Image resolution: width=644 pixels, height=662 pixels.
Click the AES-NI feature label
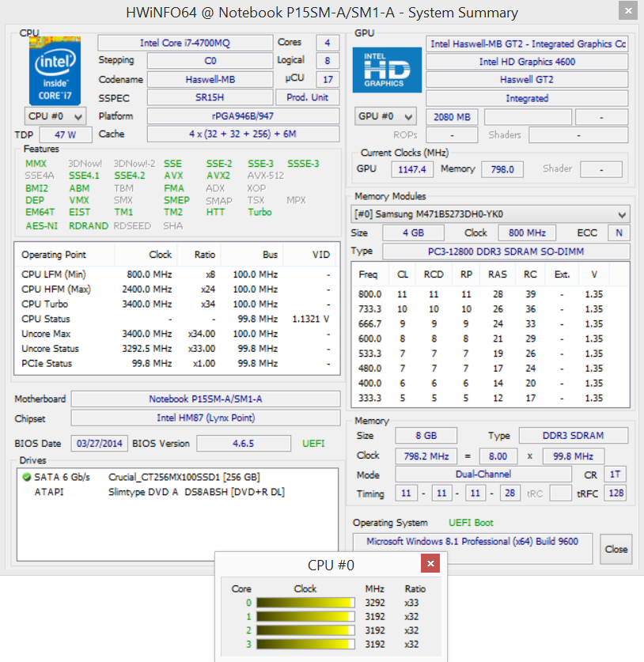[41, 226]
